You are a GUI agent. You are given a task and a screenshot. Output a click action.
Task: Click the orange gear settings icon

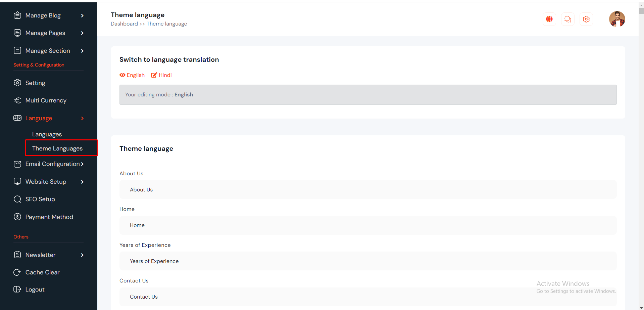586,19
